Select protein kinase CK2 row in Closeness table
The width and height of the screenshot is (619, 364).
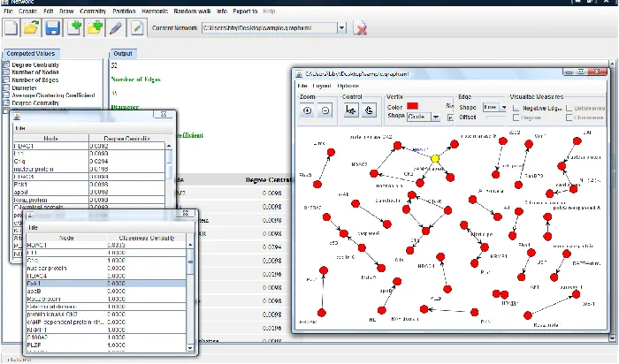(106, 315)
